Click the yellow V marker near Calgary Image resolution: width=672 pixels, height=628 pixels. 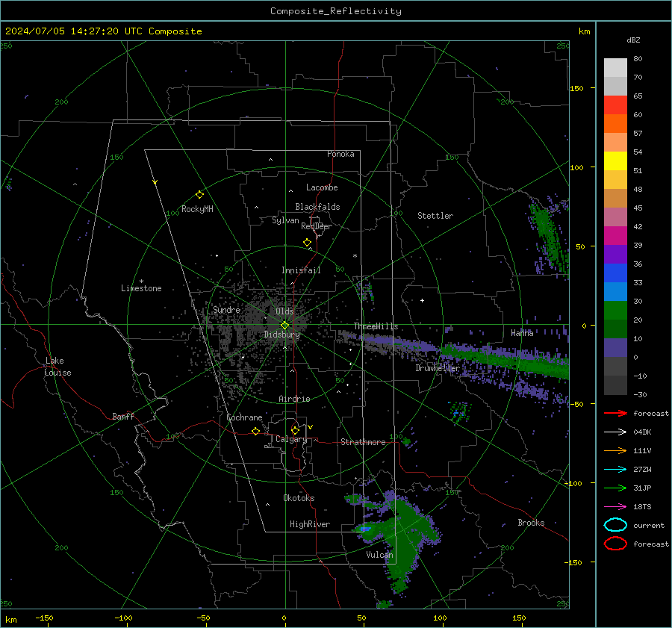pos(311,427)
